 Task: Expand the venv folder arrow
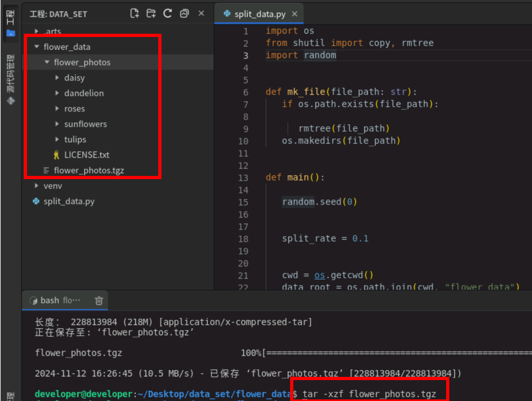36,186
